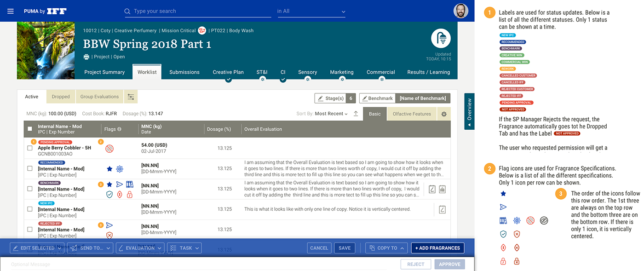Open the Marketing tab
The image size is (644, 271).
[x=342, y=72]
